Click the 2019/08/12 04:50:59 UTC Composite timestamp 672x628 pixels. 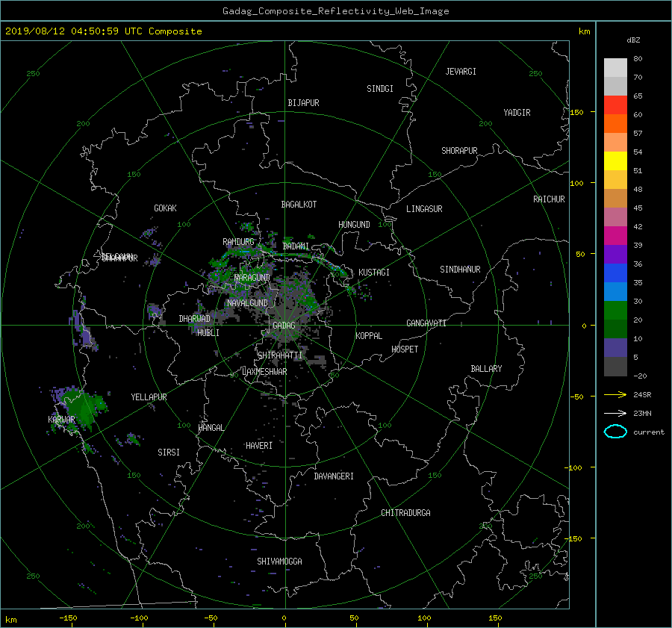click(x=103, y=31)
